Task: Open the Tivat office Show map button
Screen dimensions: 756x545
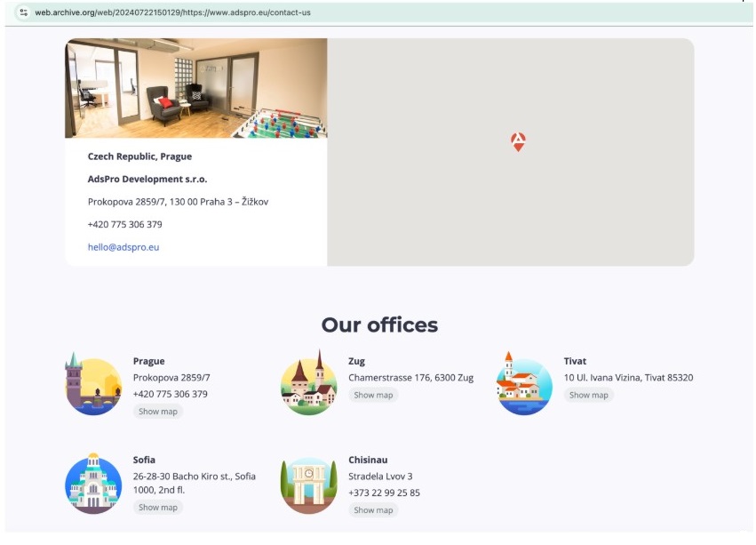Action: tap(588, 395)
